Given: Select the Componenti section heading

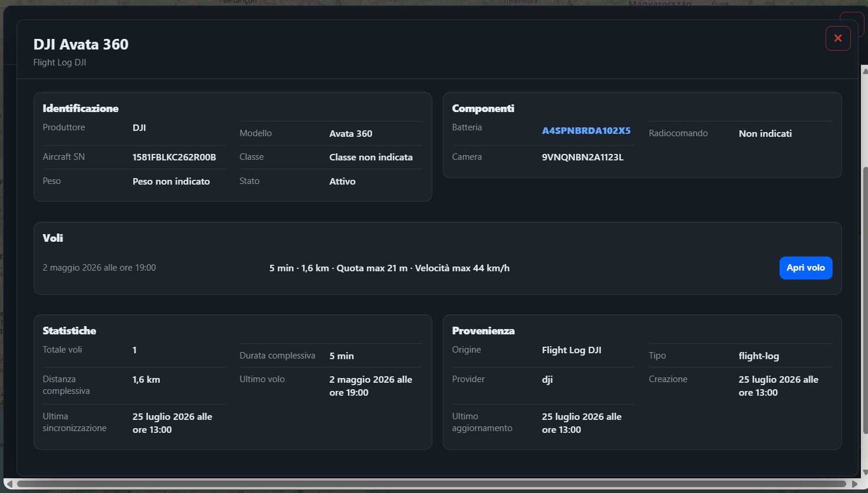Looking at the screenshot, I should [483, 109].
